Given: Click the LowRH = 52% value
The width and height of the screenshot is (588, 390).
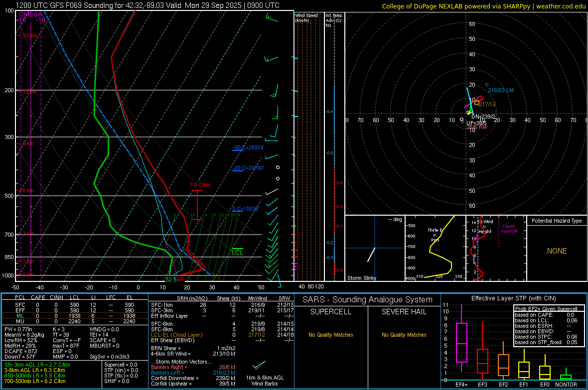Looking at the screenshot, I should tap(21, 340).
